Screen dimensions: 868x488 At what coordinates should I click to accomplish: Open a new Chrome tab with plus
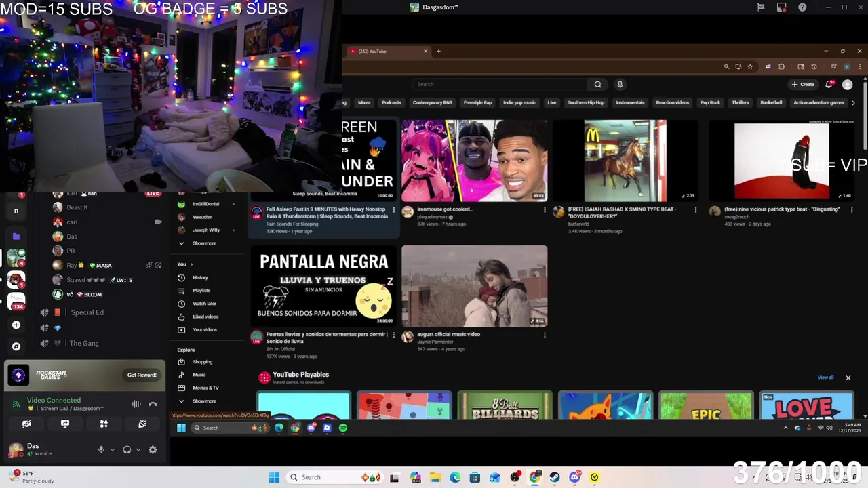point(438,51)
